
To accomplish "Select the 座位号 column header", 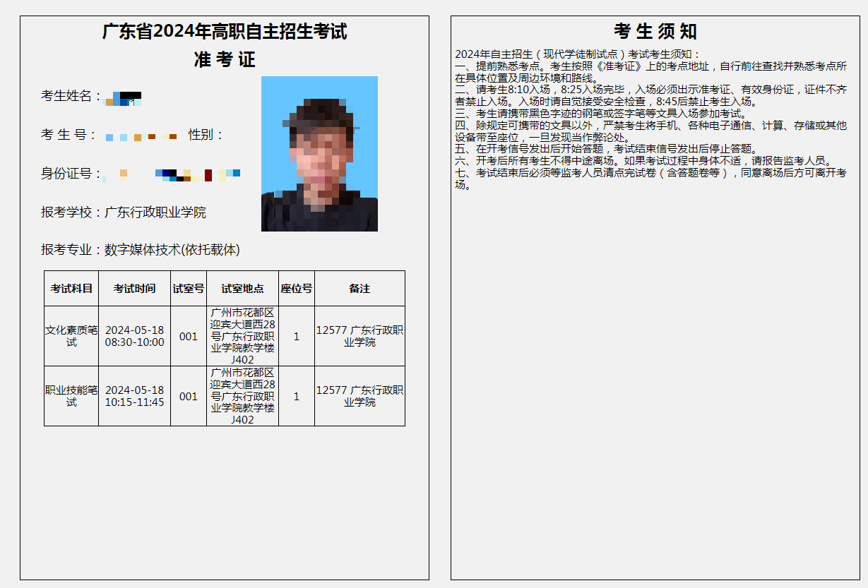I will click(x=297, y=289).
